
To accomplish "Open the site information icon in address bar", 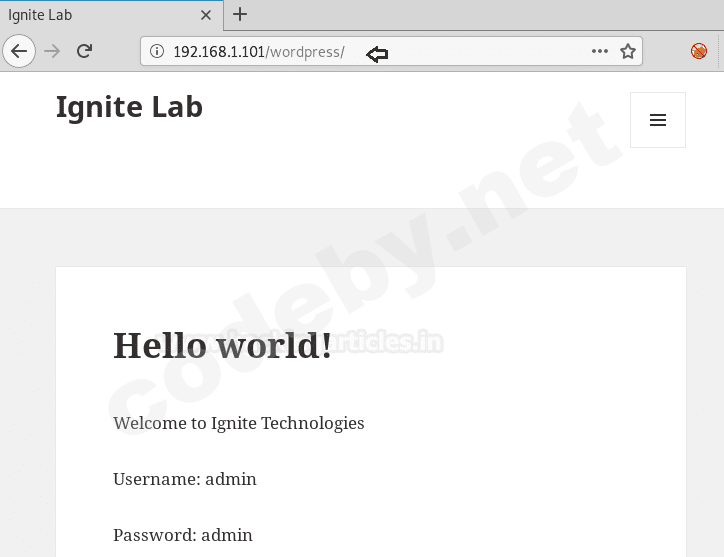I will pos(157,51).
